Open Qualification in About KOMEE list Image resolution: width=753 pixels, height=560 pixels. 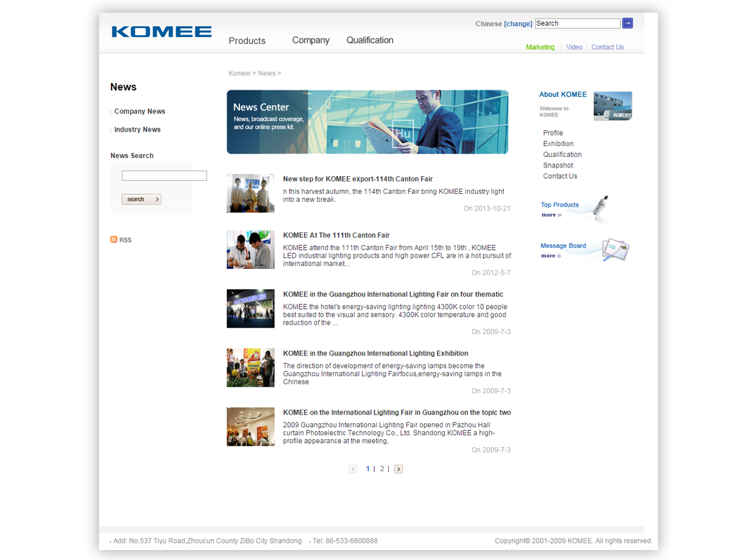tap(562, 155)
